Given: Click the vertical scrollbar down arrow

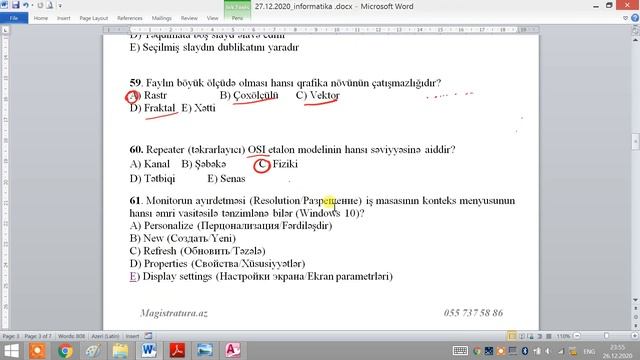Looking at the screenshot, I should point(635,300).
